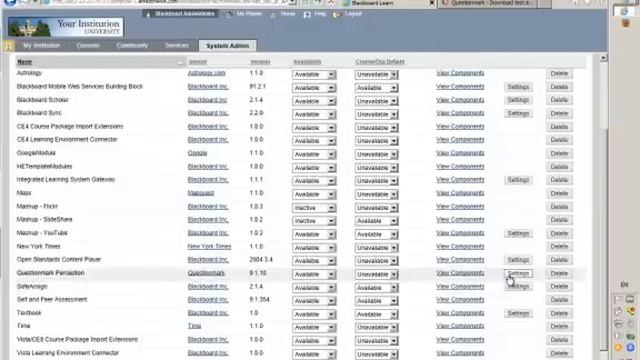640x360 pixels.
Task: Open Availability dropdown for GoogleModule
Action: [314, 154]
